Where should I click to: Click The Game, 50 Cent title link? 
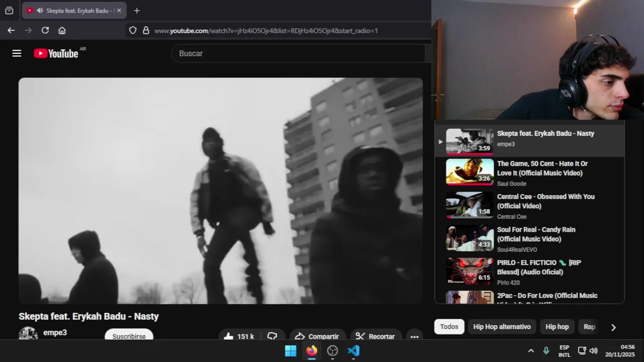coord(542,168)
